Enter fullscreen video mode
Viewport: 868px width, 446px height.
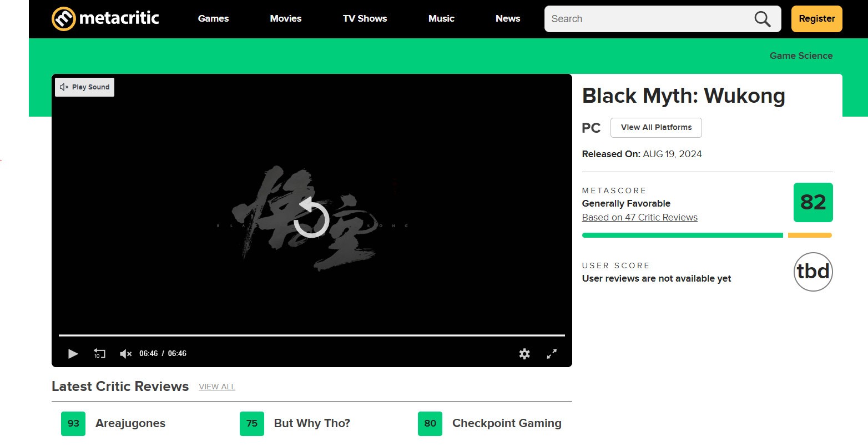[x=552, y=354]
